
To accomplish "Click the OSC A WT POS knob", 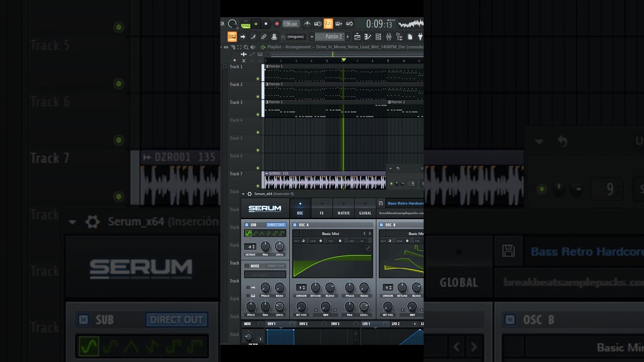I will (x=301, y=306).
